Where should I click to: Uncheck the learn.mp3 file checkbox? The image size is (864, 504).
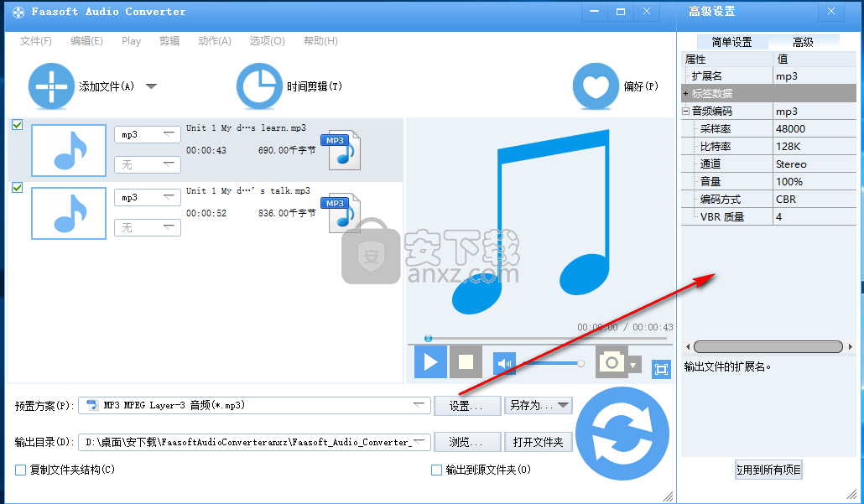click(17, 125)
